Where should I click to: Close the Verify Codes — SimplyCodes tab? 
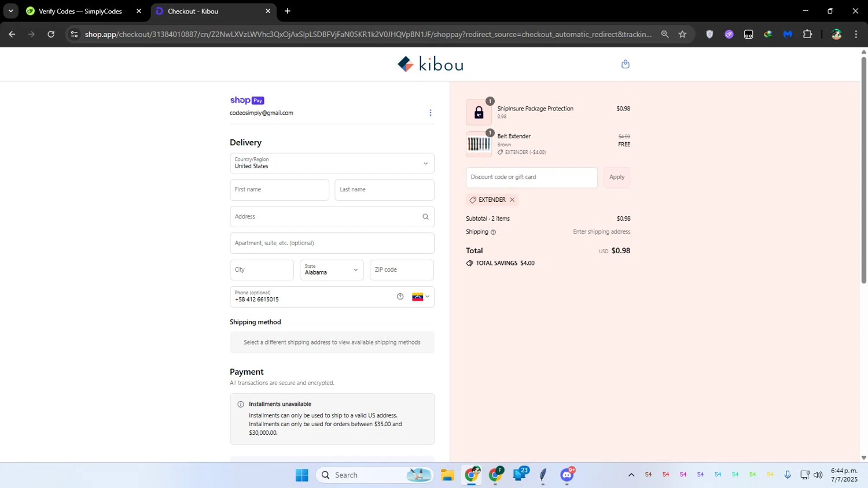tap(139, 11)
